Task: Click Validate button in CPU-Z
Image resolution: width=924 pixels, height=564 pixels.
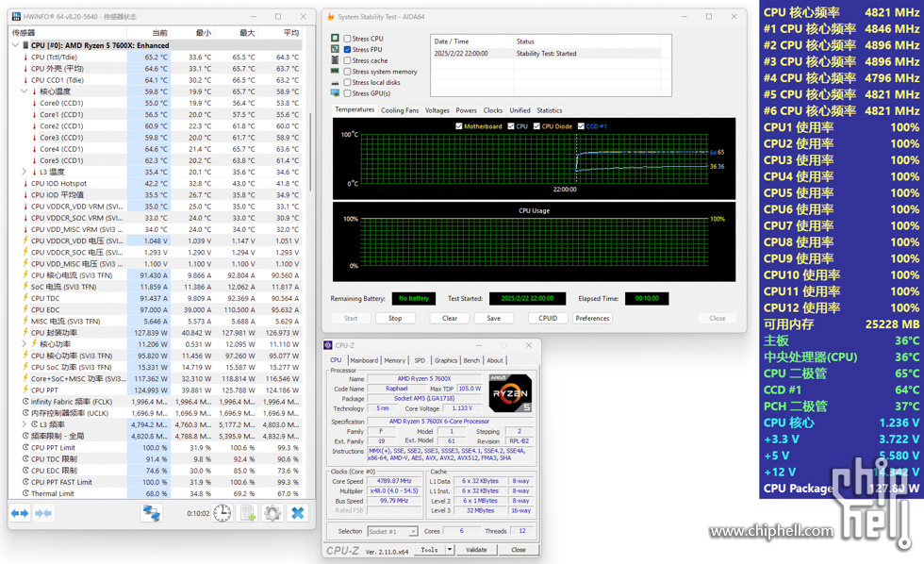Action: pyautogui.click(x=476, y=549)
